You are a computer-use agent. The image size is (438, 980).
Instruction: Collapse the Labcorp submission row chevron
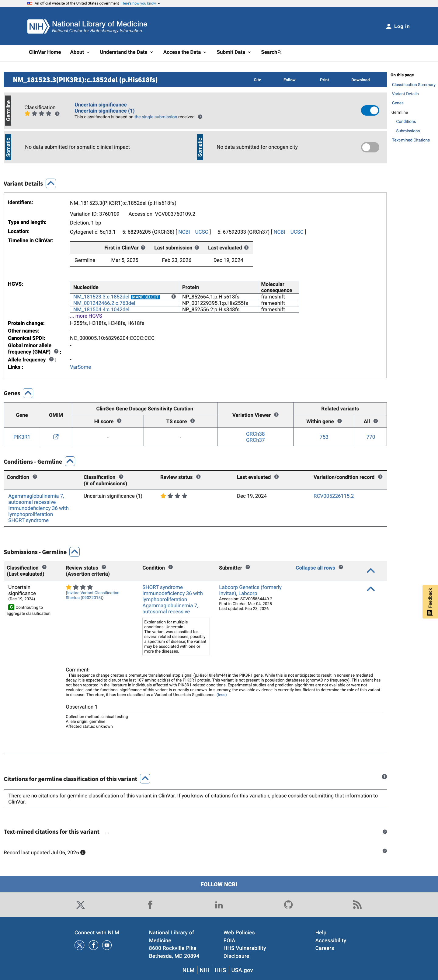pos(371,589)
